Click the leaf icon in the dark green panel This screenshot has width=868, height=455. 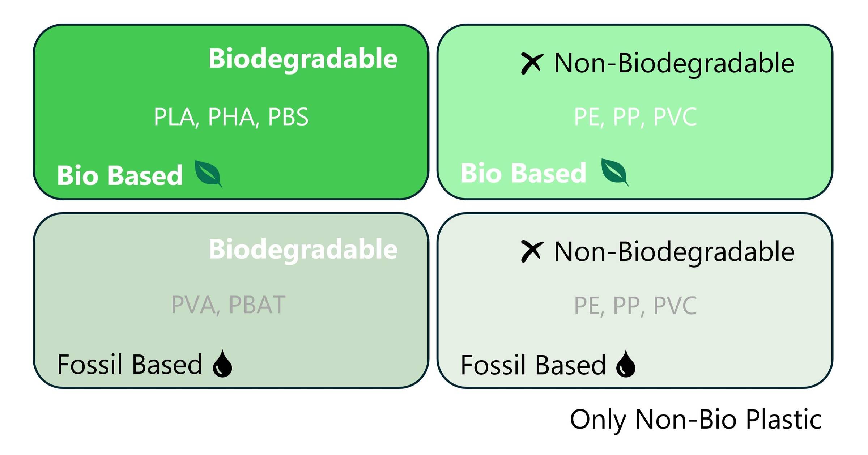(x=208, y=174)
